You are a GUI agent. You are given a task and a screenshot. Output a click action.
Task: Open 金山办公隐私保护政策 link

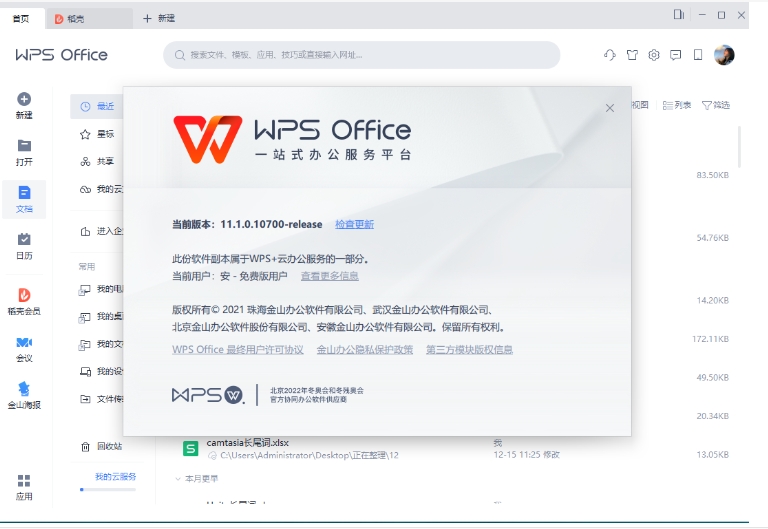point(365,350)
